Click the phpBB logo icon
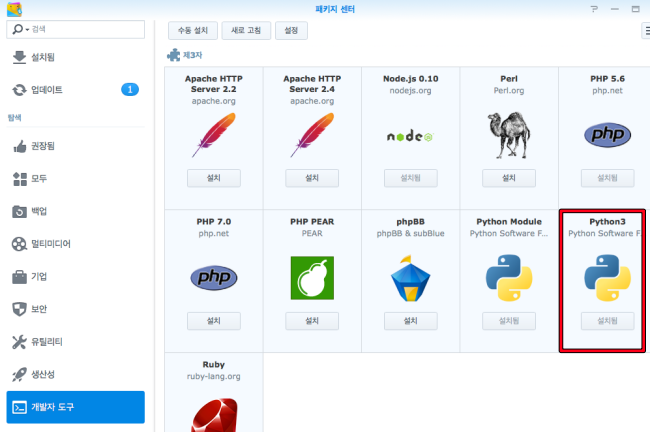Viewport: 650px width, 432px height. 410,278
